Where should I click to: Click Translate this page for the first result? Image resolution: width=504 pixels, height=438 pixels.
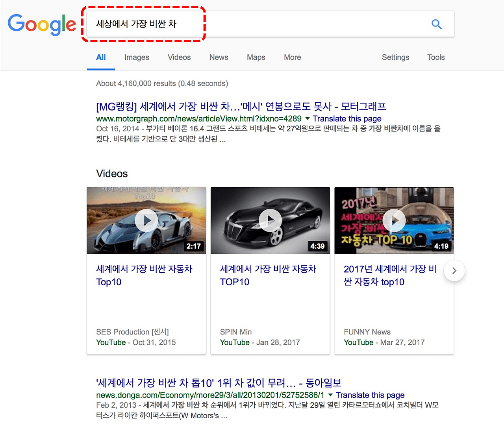click(x=347, y=118)
